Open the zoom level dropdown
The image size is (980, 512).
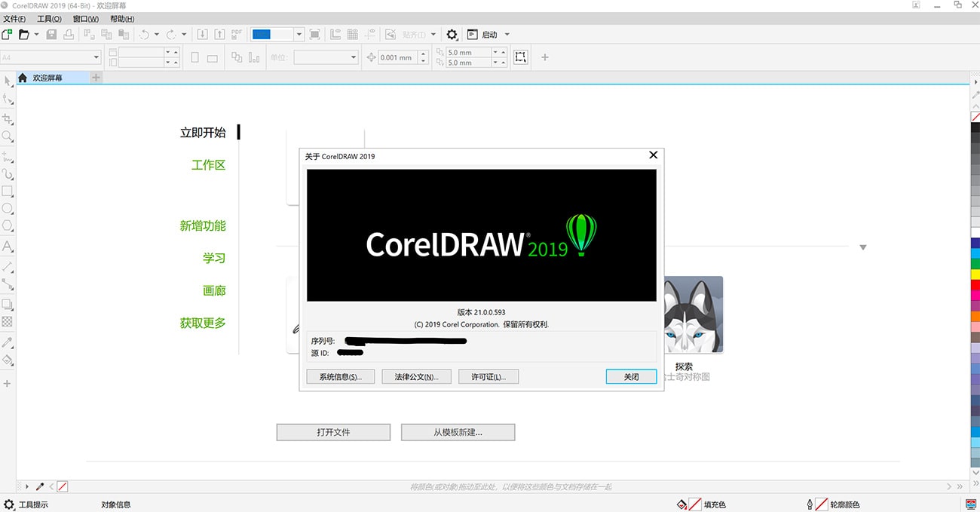point(299,35)
